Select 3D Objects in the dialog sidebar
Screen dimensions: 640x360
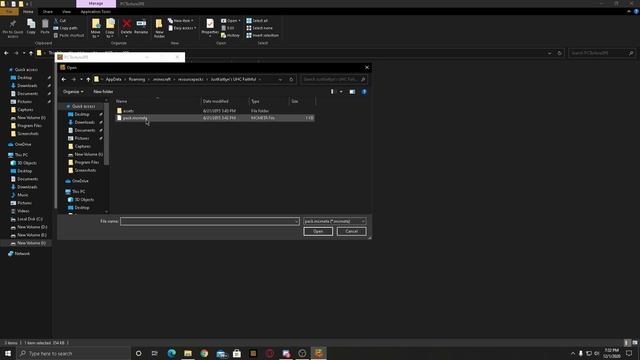84,200
